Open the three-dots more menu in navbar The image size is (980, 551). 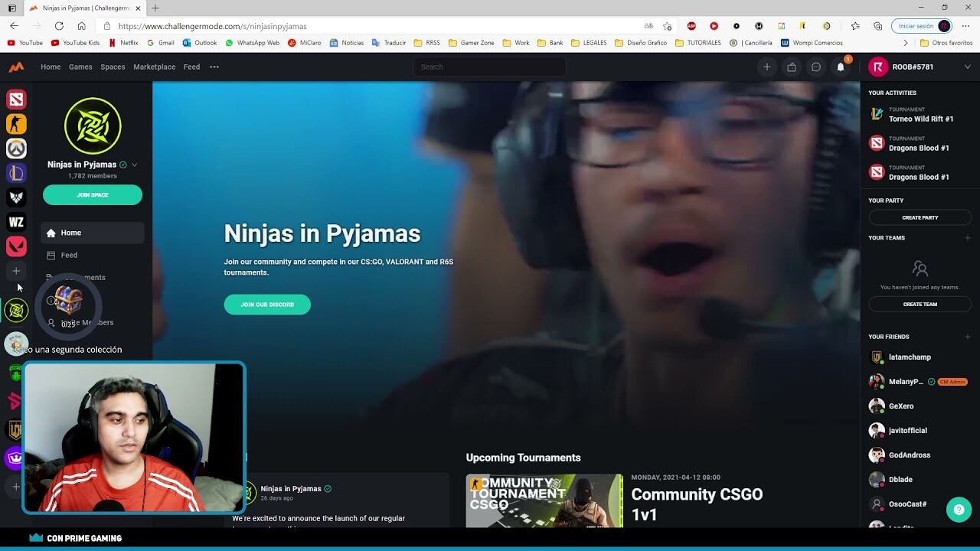[214, 67]
